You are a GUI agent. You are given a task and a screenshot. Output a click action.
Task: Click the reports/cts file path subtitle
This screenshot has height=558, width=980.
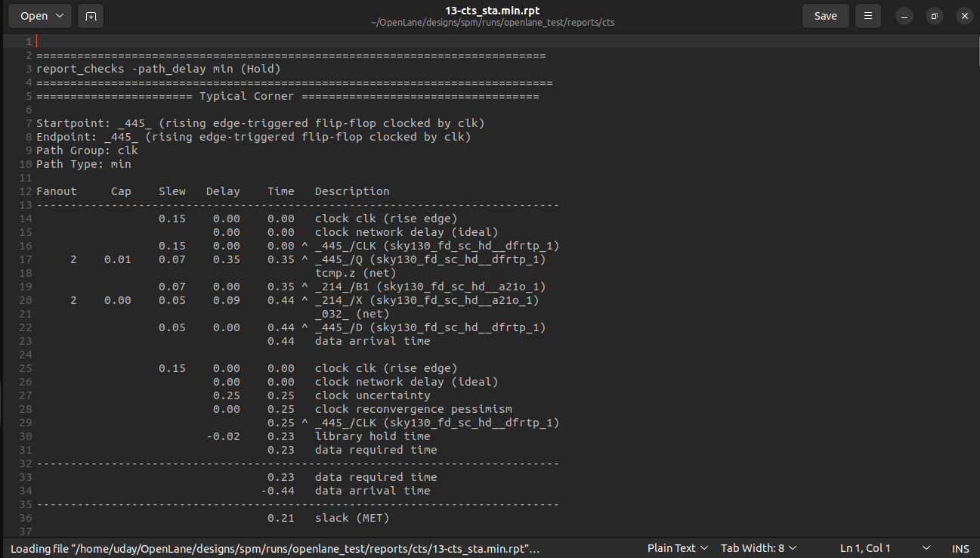click(490, 23)
